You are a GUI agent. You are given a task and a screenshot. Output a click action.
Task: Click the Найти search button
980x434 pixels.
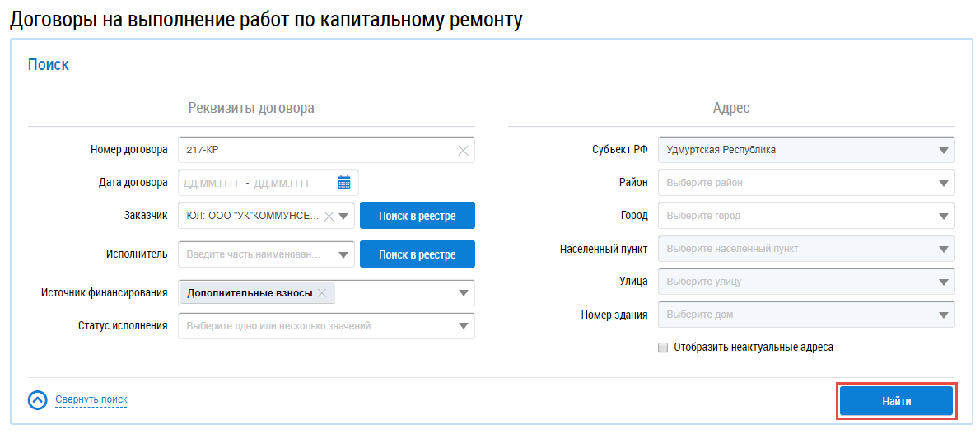pos(896,402)
